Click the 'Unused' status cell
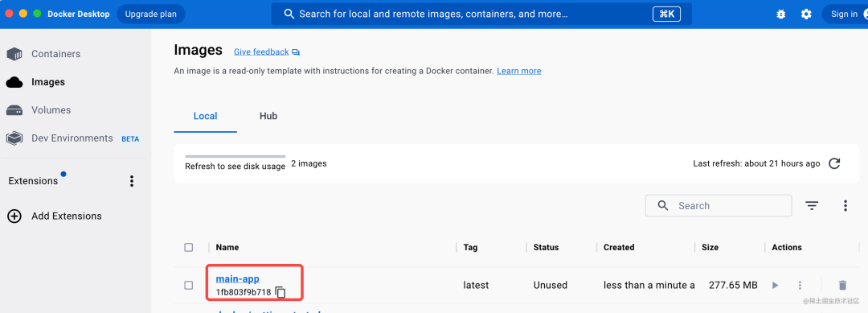The image size is (868, 313). point(551,286)
